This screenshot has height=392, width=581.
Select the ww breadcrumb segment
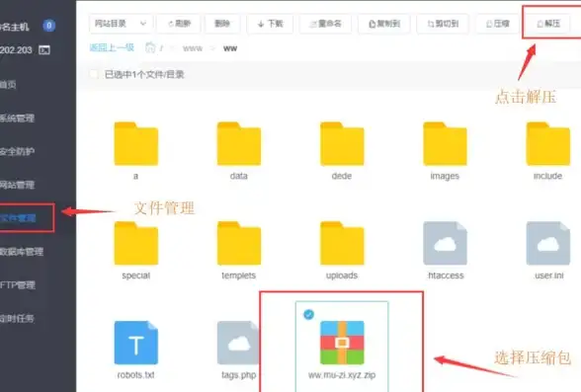tap(230, 48)
